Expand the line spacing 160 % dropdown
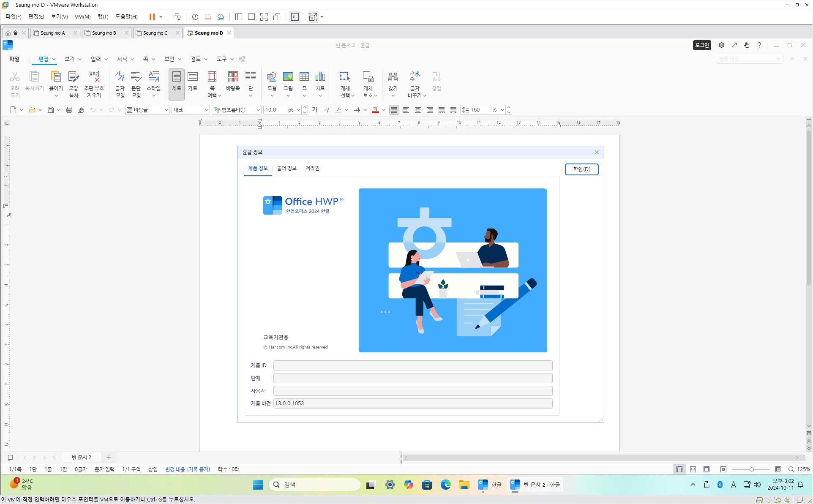The image size is (813, 504). 502,110
